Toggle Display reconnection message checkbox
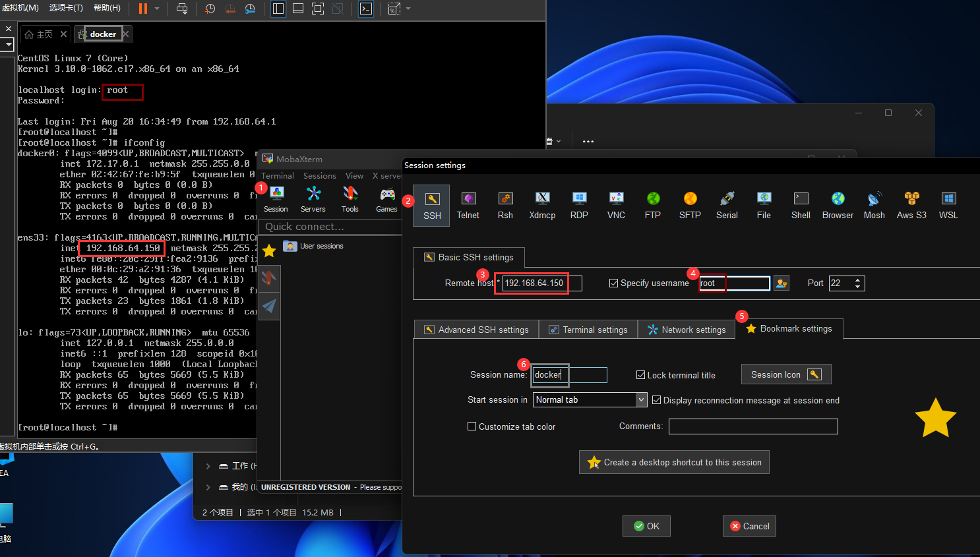The image size is (980, 557). point(656,400)
